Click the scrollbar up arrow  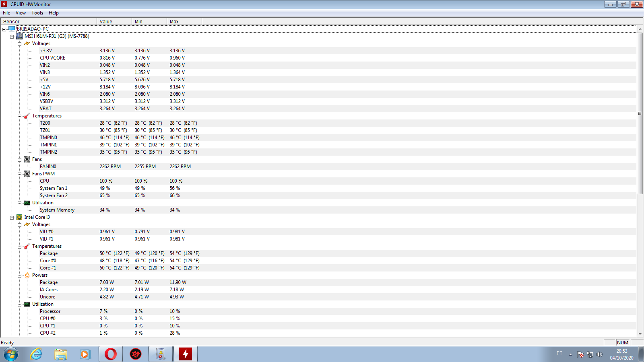[640, 29]
